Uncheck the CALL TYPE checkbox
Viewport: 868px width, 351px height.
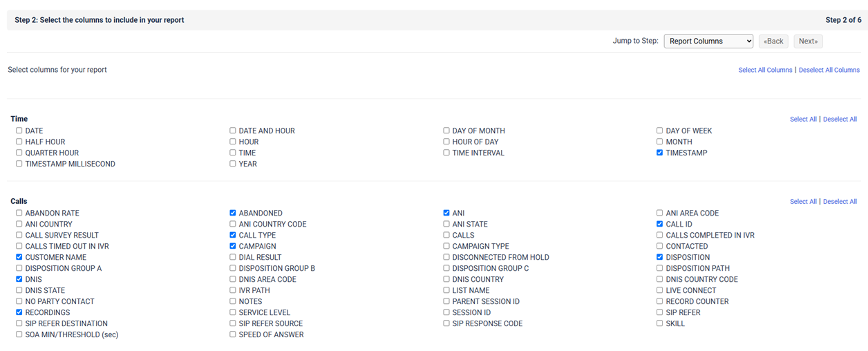(233, 235)
